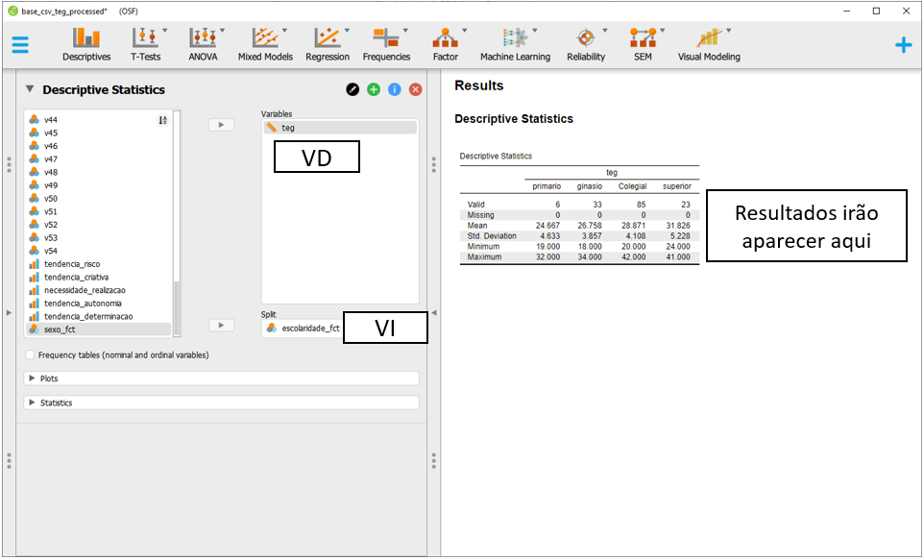924x560 pixels.
Task: Open the Regression analysis menu
Action: pos(328,44)
